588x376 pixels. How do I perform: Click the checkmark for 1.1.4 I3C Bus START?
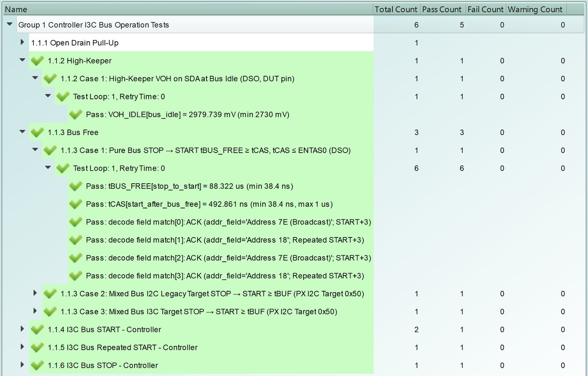pyautogui.click(x=37, y=330)
